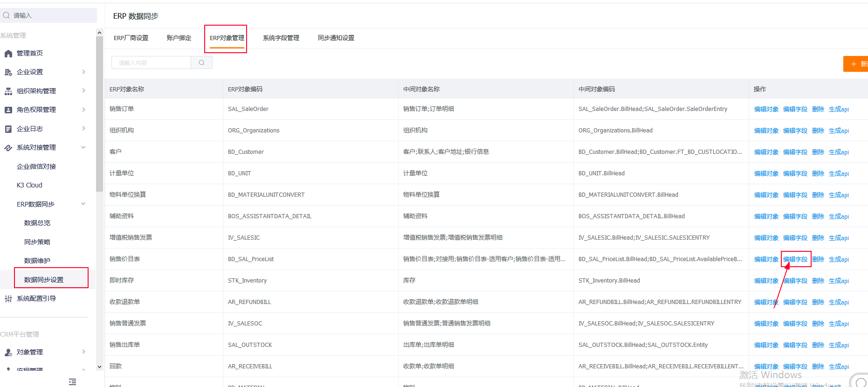The image size is (868, 387).
Task: Click 编辑对象 for 即时库存 row
Action: pos(766,281)
